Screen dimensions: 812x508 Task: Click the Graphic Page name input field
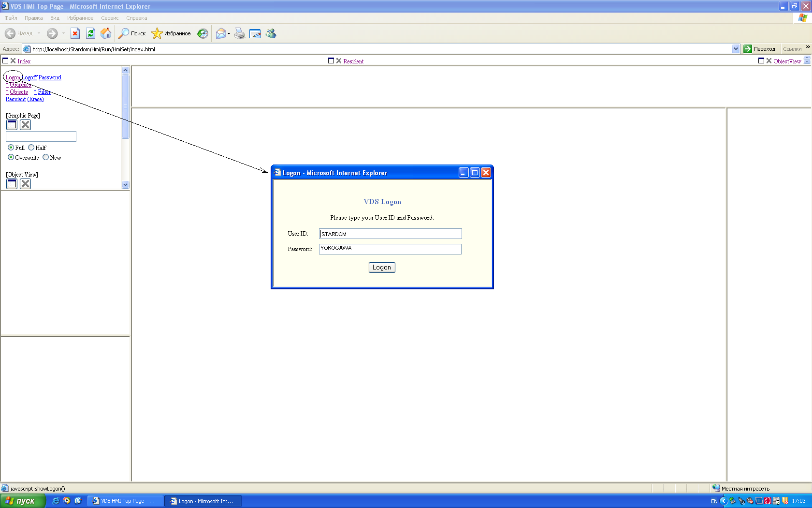(x=41, y=136)
